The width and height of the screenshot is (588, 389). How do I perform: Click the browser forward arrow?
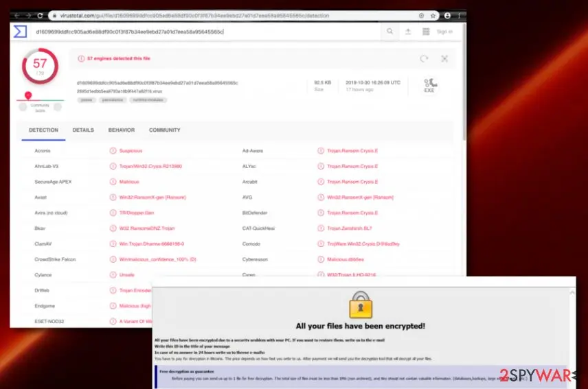click(28, 16)
